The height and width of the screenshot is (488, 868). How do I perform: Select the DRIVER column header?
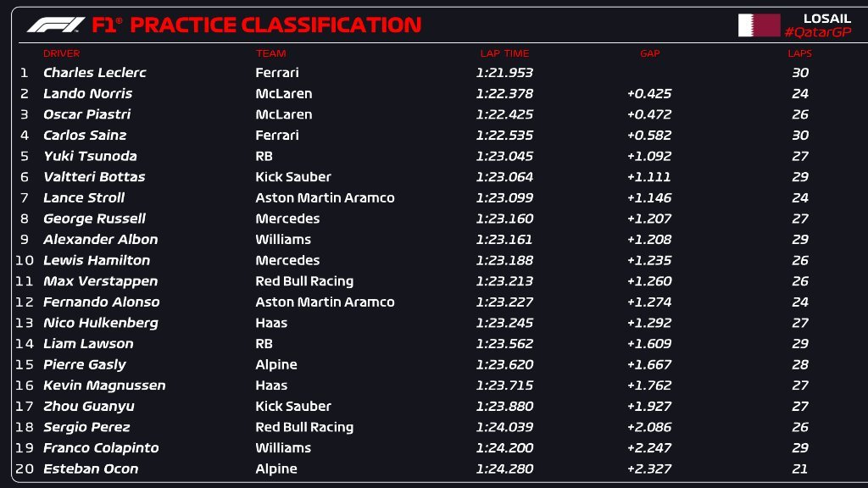(61, 53)
